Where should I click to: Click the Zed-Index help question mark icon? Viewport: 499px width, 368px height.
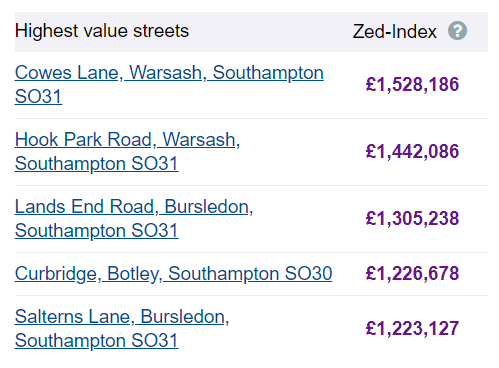click(x=457, y=31)
